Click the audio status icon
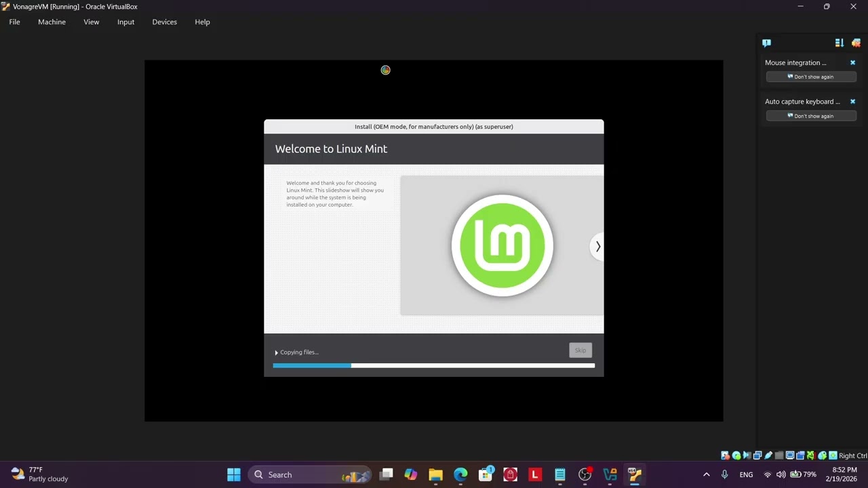 [x=747, y=455]
